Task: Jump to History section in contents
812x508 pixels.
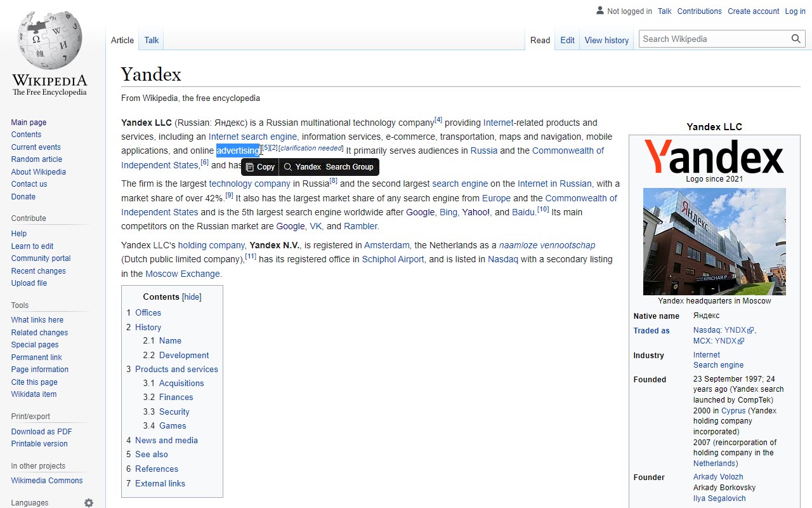Action: coord(148,327)
